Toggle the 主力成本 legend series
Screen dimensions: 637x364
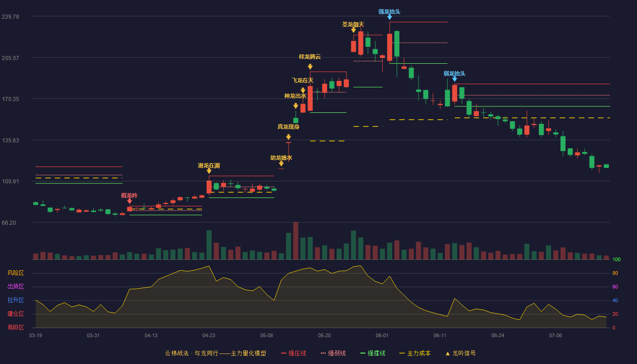[x=415, y=353]
